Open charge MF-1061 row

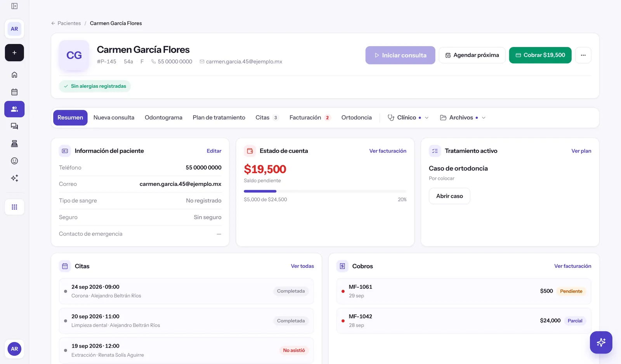[464, 291]
